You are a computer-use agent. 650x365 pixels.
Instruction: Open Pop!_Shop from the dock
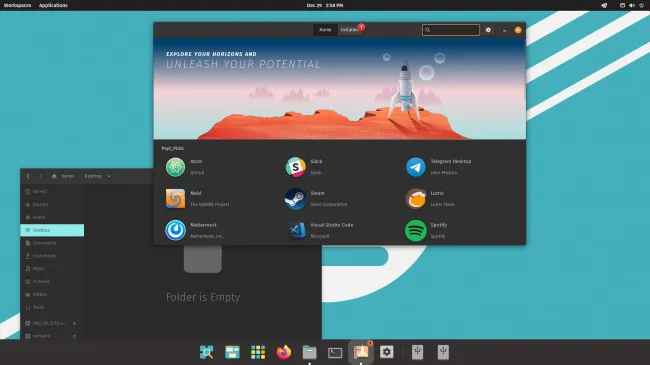[x=361, y=352]
